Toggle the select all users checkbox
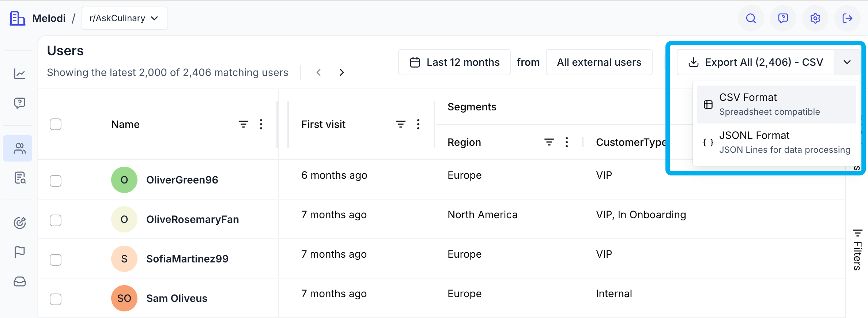The image size is (868, 318). [56, 124]
